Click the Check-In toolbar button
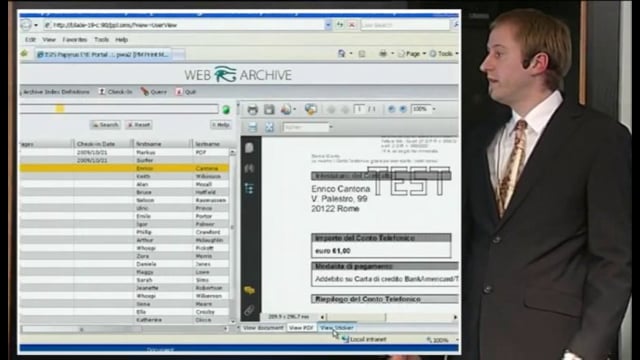This screenshot has height=360, width=640. point(116,92)
